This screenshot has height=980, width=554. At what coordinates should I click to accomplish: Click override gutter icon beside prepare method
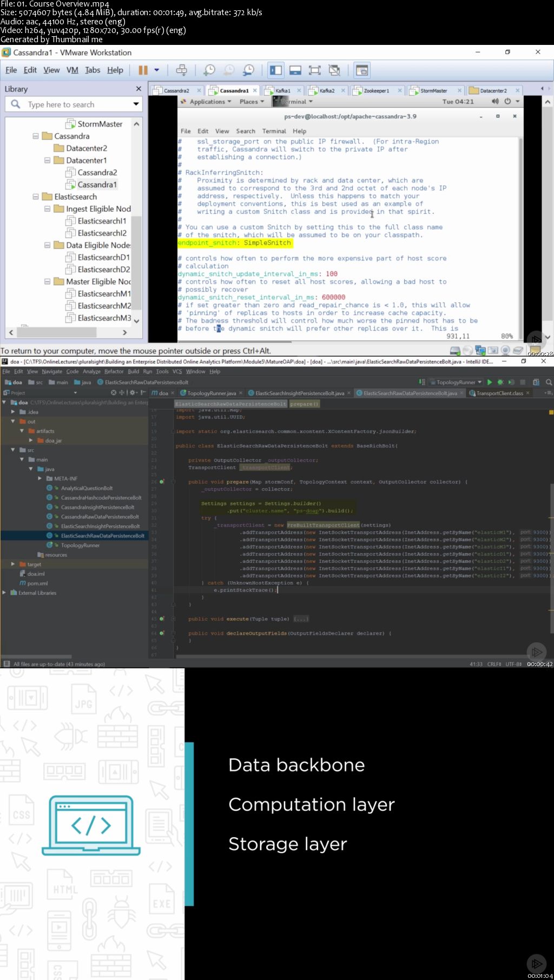tap(162, 482)
